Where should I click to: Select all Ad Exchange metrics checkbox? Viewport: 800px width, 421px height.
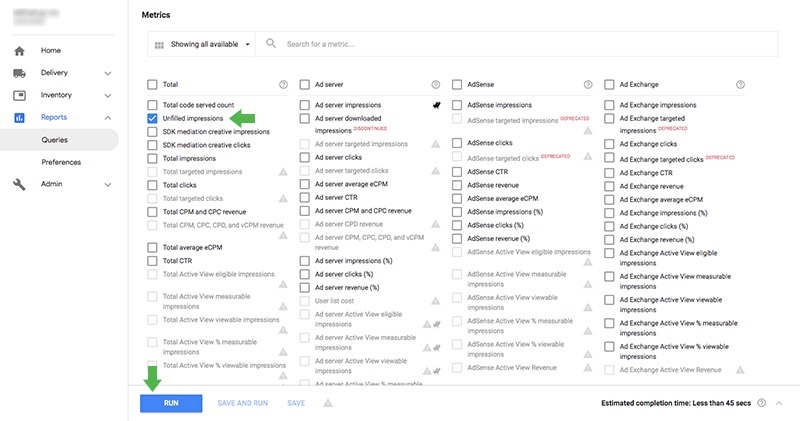tap(609, 85)
